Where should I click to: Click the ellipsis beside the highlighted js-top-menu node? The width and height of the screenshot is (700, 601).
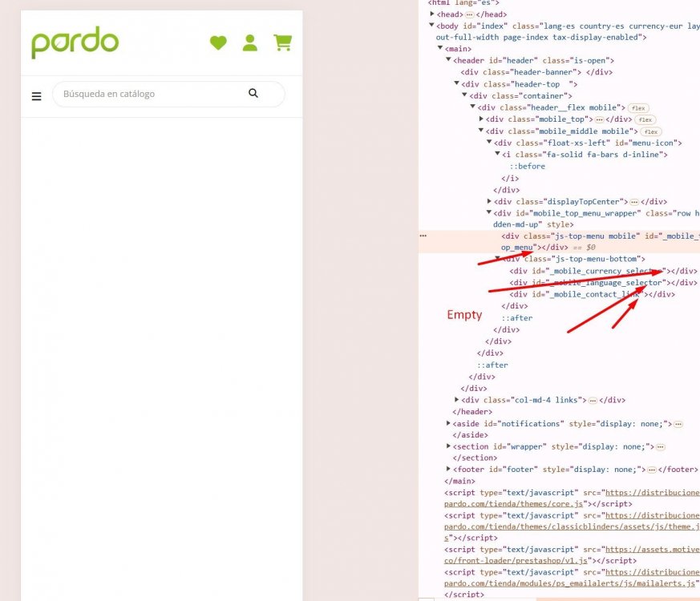point(423,236)
